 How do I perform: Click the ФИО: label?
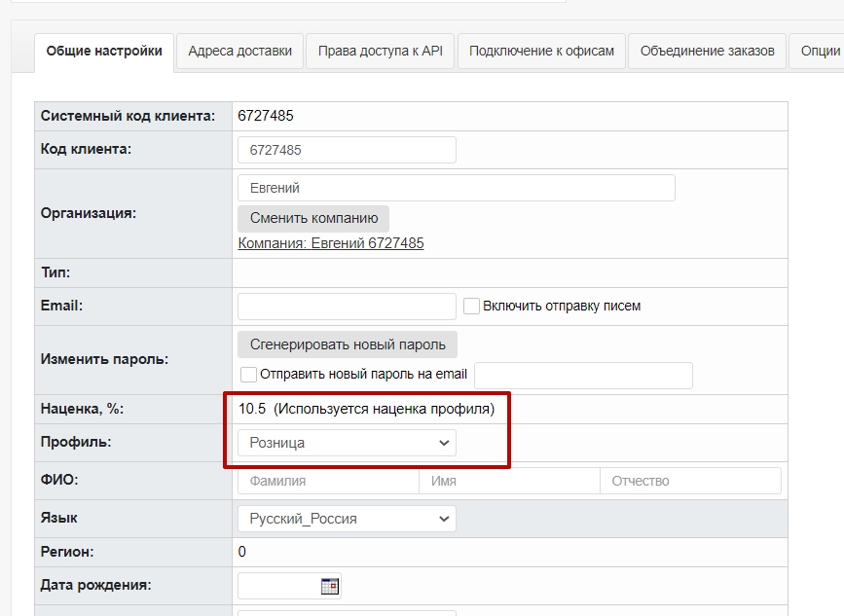[x=59, y=480]
